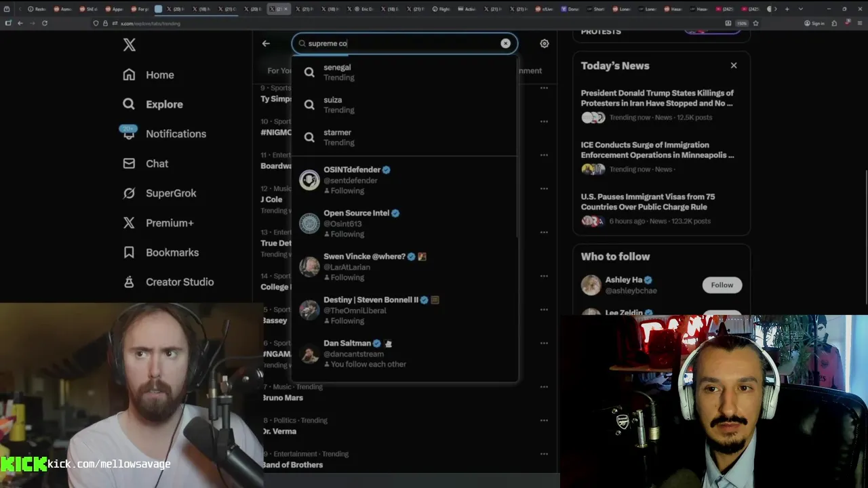Select the 'suiza' trending suggestion
Screen dimensions: 868x488
pyautogui.click(x=404, y=104)
